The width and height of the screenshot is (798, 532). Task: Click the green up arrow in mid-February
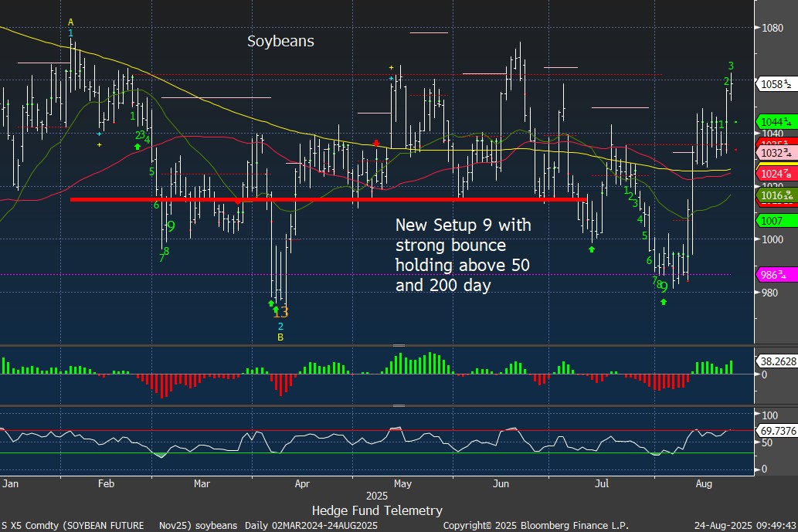(x=137, y=146)
